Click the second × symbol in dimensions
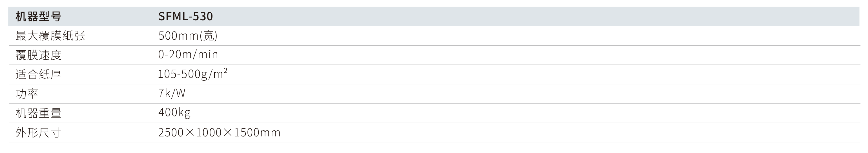The image size is (868, 153). click(x=228, y=132)
